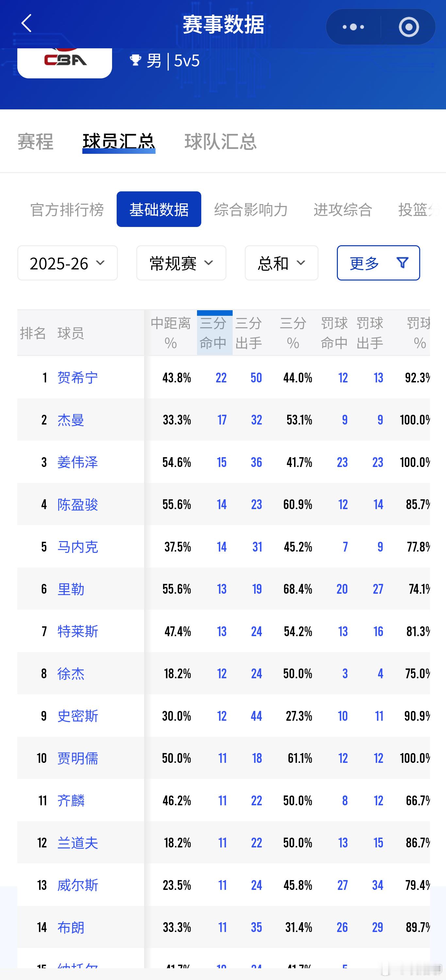Viewport: 446px width, 980px height.
Task: Open player 贺希宁's profile link
Action: [78, 378]
